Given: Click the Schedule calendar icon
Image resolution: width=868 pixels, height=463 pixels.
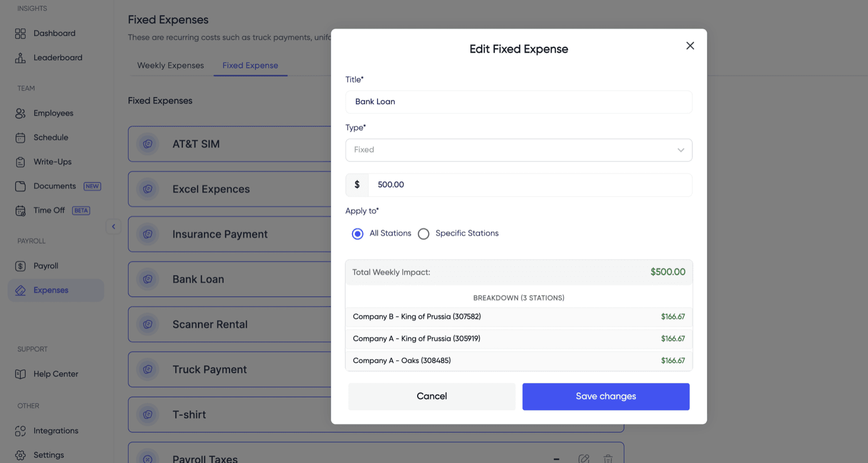Looking at the screenshot, I should [20, 138].
